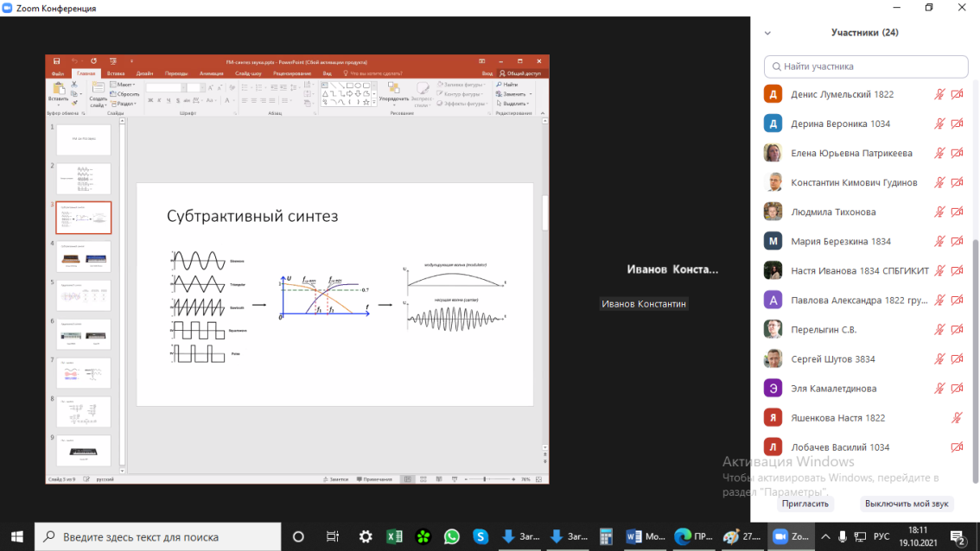Click the muted microphone icon for Денис Лумельский

[x=939, y=94]
